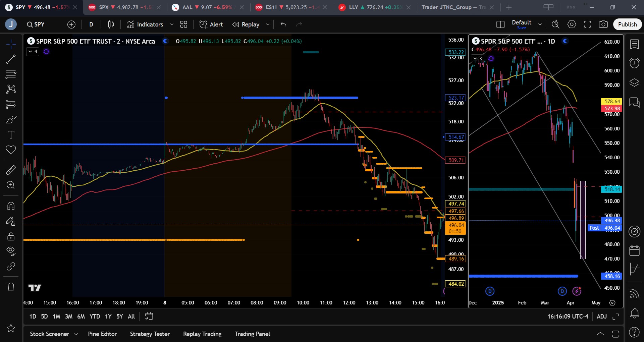Select the trend line drawing tool

click(11, 59)
